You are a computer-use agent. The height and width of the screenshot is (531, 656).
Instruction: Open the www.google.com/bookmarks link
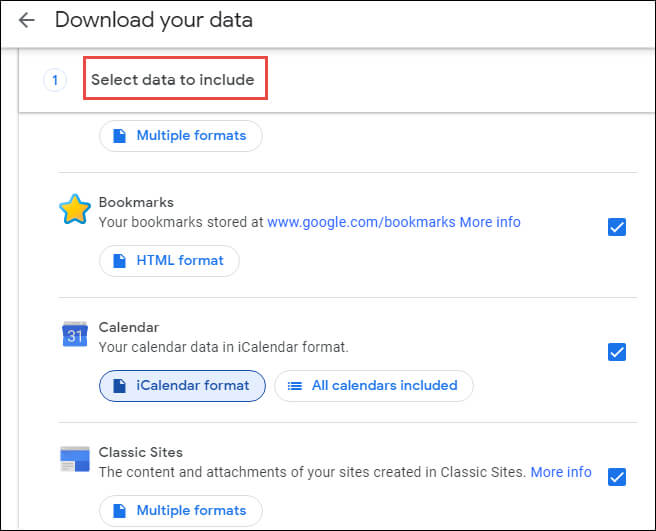point(361,222)
